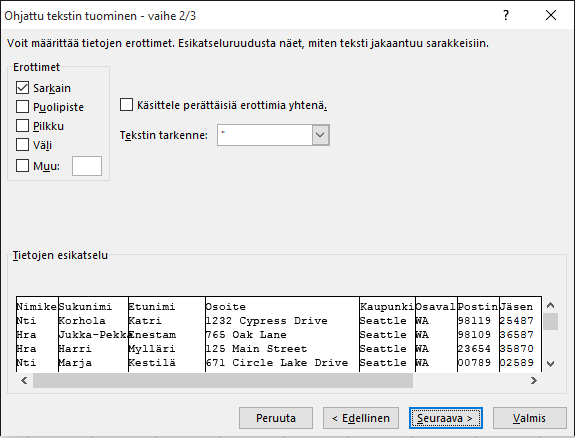Image resolution: width=575 pixels, height=438 pixels.
Task: Uncheck the Sarkain delimiter checkbox
Action: (22, 88)
